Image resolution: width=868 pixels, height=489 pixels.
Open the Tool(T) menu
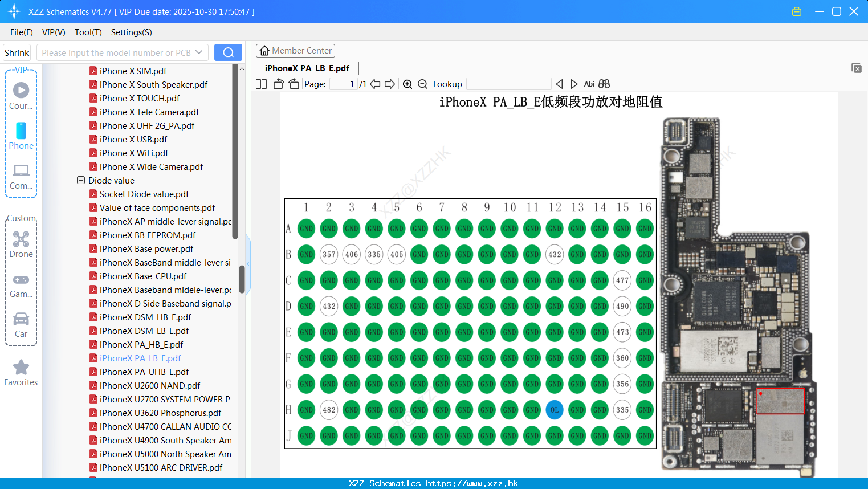point(88,32)
